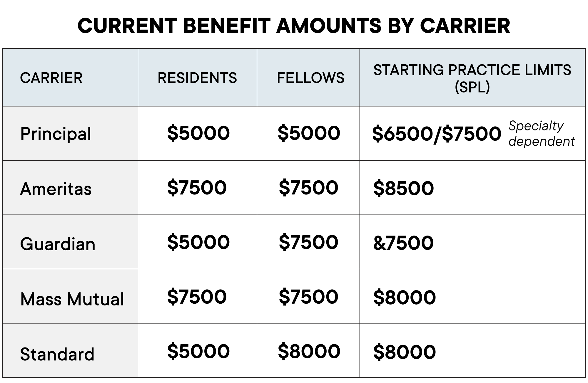Click Mass Mutual's $8000 SPL amount
This screenshot has height=383, width=588.
405,297
